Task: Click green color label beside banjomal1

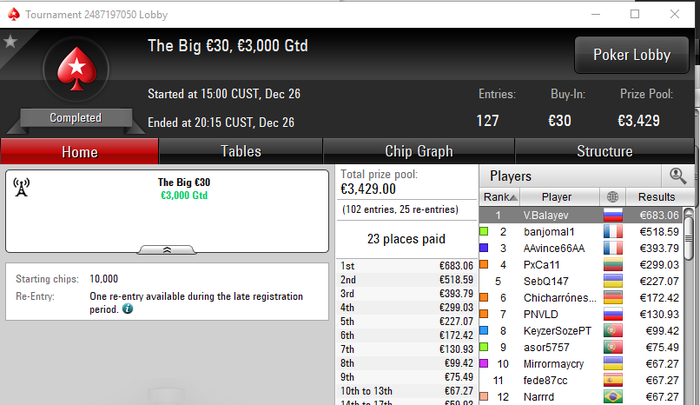Action: click(x=483, y=231)
